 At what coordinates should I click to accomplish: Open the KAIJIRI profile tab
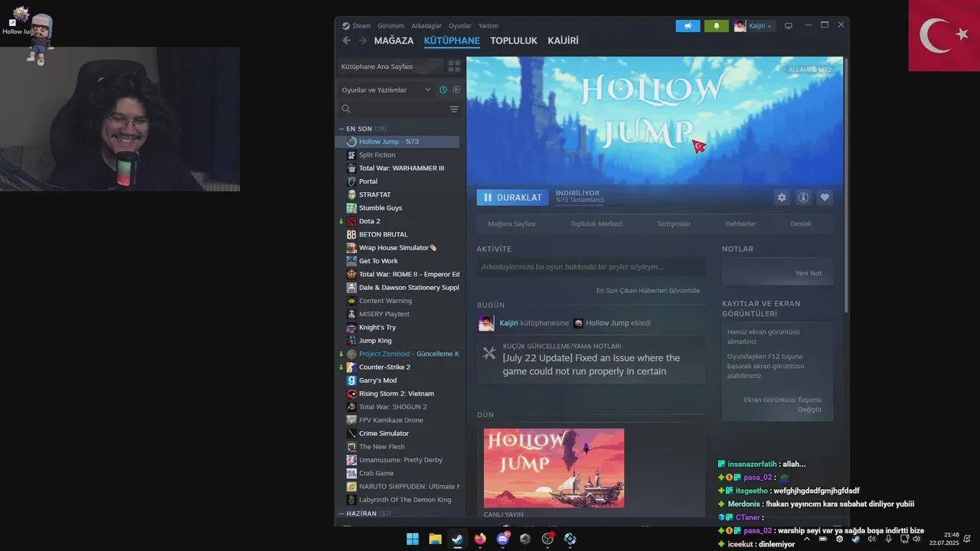tap(563, 41)
